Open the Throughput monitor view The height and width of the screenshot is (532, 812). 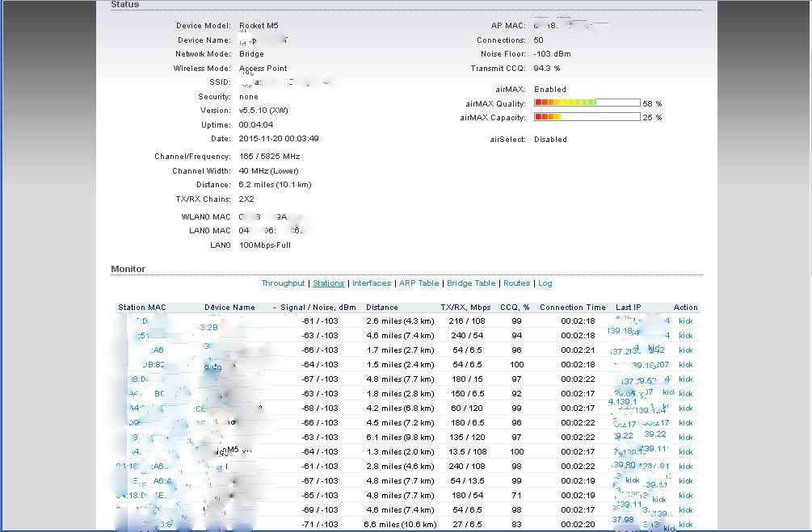click(283, 283)
